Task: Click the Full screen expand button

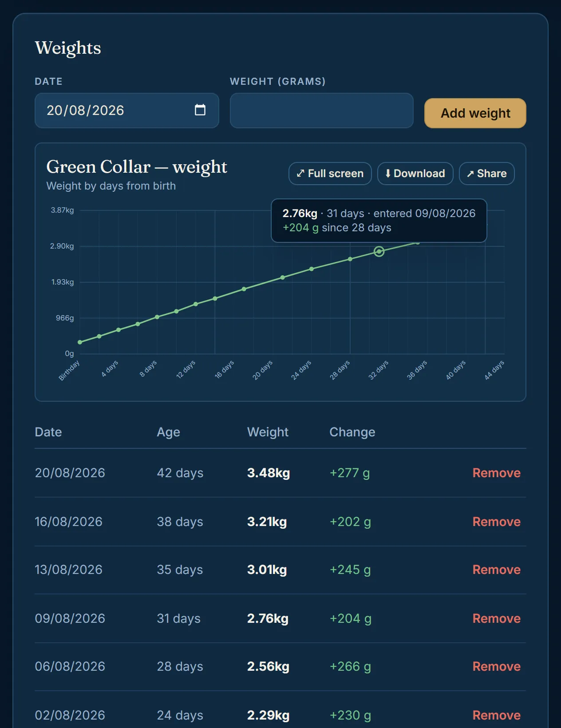Action: pos(330,174)
